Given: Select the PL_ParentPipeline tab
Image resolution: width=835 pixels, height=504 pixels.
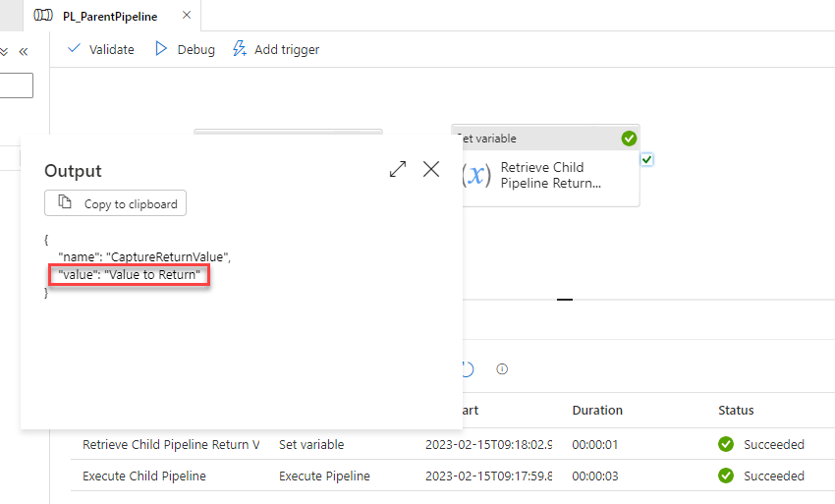Looking at the screenshot, I should [x=110, y=17].
